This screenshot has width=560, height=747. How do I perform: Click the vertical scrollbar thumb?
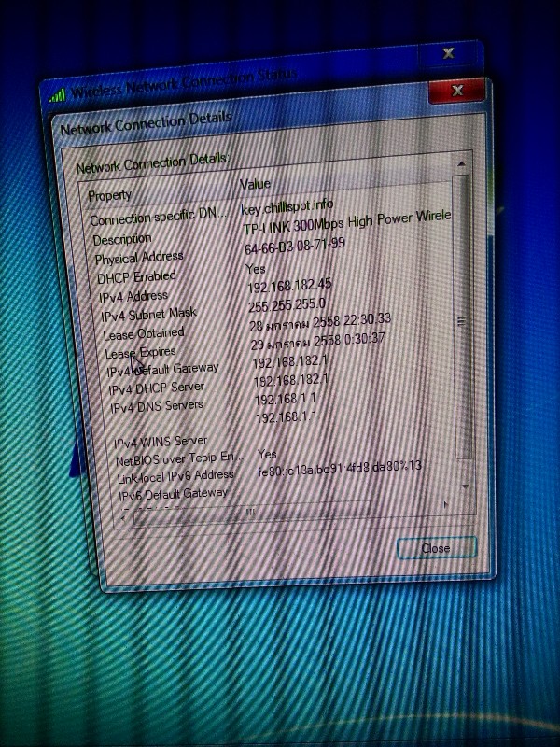coord(463,317)
